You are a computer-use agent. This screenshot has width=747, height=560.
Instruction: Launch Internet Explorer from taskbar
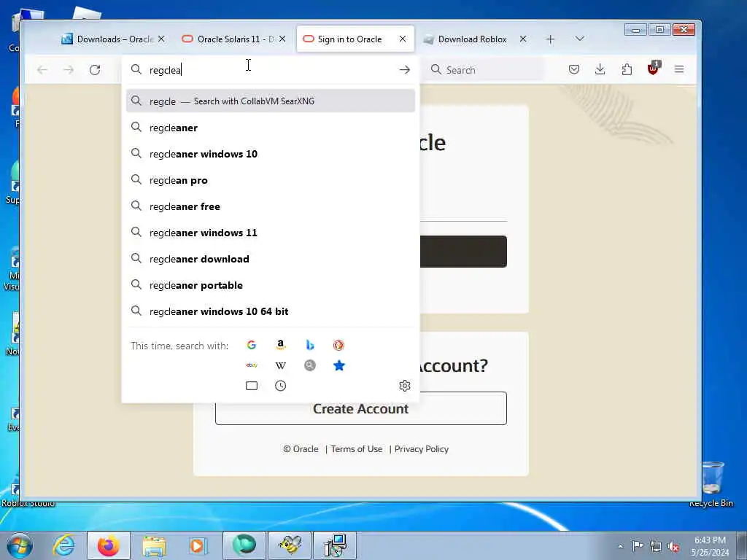coord(63,545)
